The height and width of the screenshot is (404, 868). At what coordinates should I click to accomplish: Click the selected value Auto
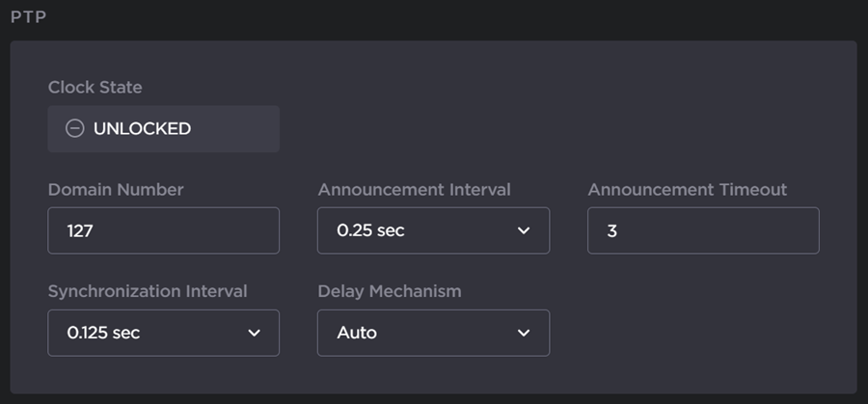(357, 333)
